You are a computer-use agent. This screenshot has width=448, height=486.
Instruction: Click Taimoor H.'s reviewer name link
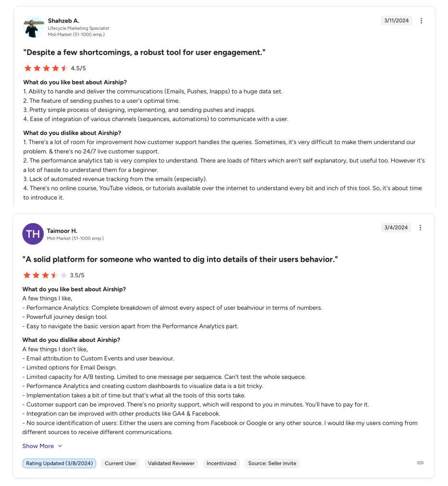62,231
